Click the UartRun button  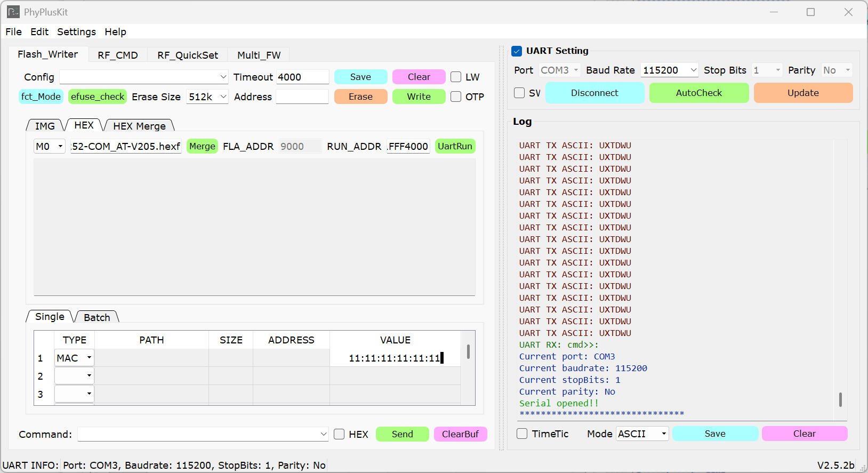click(x=455, y=146)
